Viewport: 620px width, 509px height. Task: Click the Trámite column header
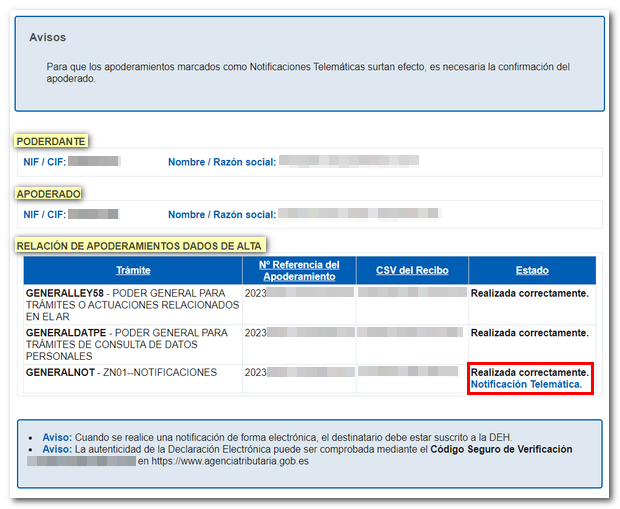(133, 271)
